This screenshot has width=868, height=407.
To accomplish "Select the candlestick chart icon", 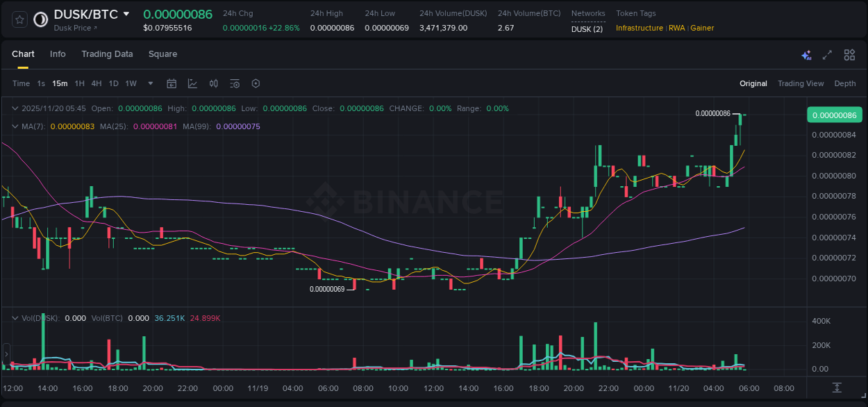I will pyautogui.click(x=213, y=83).
